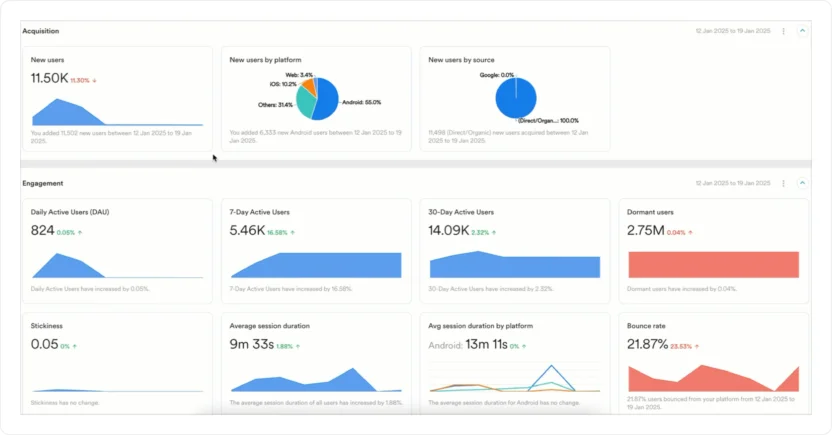Click the 824 DAU value

[x=42, y=231]
